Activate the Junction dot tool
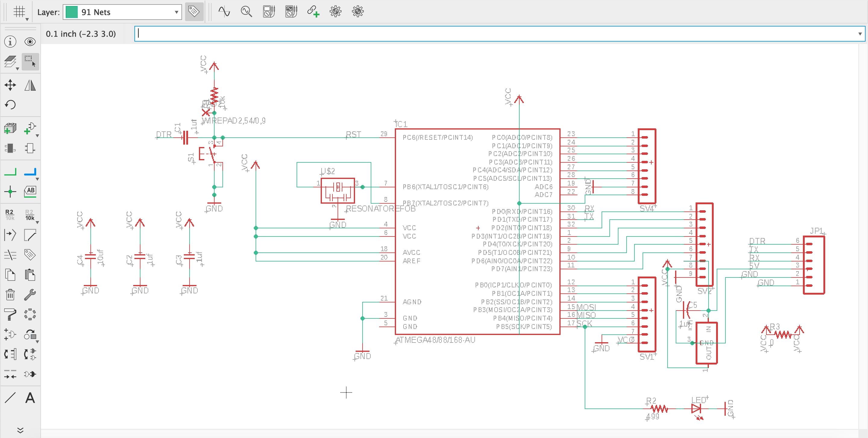Image resolution: width=868 pixels, height=438 pixels. coord(10,192)
